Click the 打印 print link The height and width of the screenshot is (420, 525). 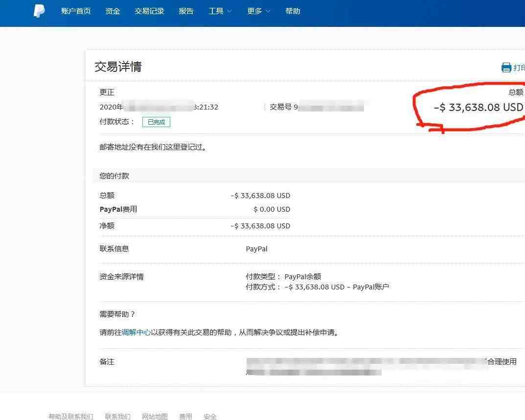(519, 67)
